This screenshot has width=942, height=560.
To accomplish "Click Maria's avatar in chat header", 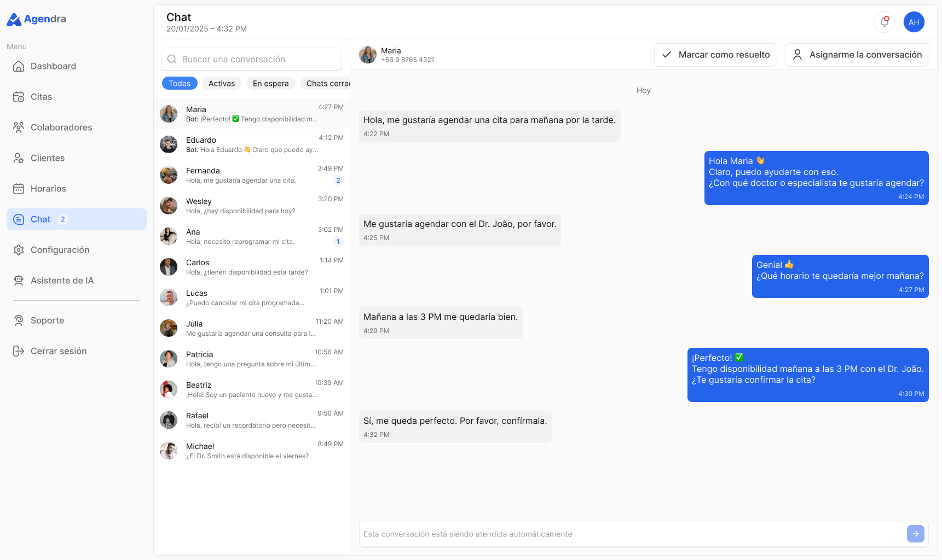I will (368, 55).
